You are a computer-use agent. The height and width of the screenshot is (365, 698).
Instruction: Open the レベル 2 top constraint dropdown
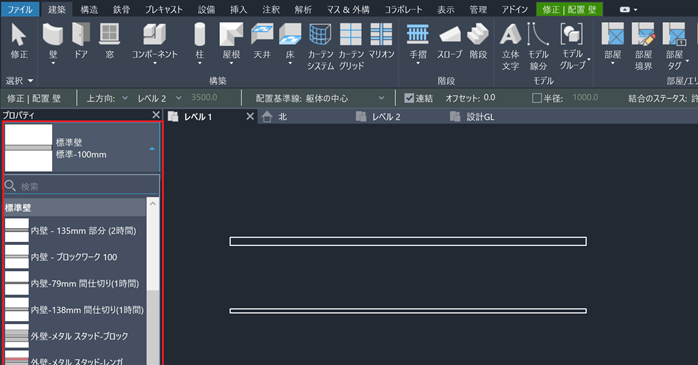(179, 98)
